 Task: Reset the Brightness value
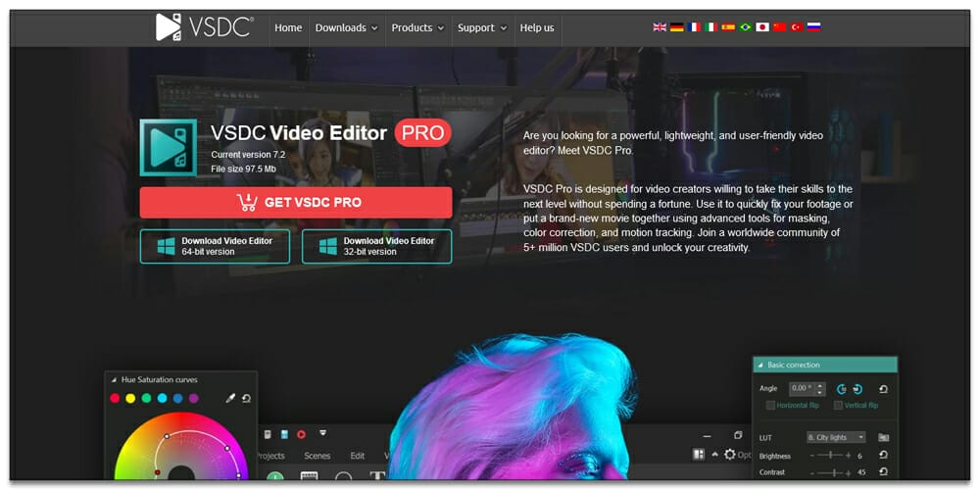coord(883,456)
